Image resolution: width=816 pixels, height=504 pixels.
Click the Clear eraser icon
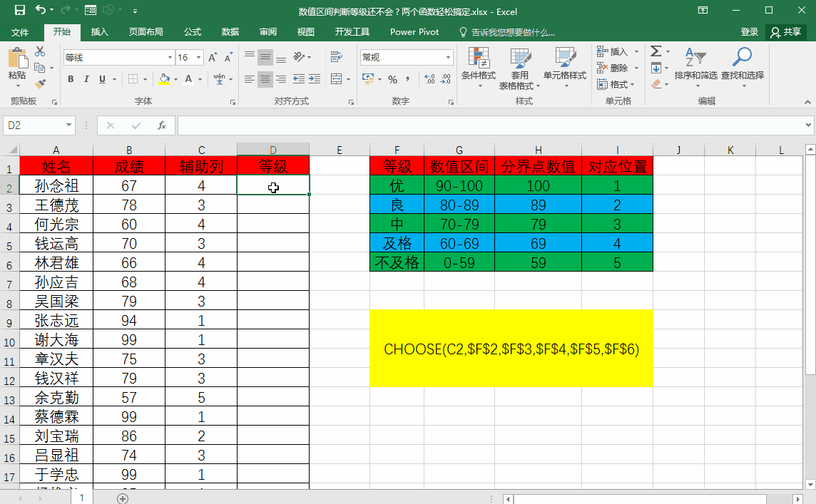point(656,83)
